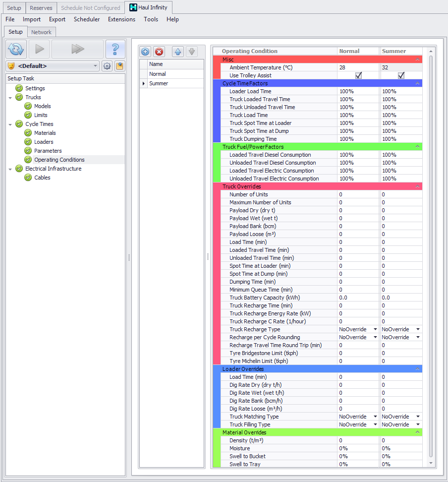The height and width of the screenshot is (482, 448).
Task: Add a new operating condition with the plus icon
Action: (x=145, y=52)
